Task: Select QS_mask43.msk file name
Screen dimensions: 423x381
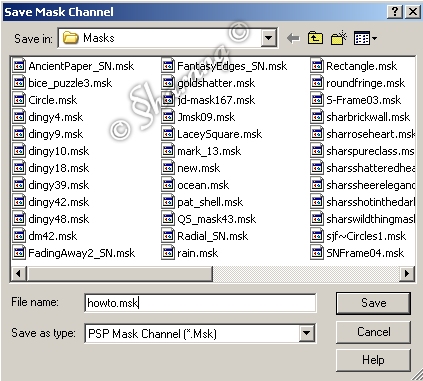Action: (x=217, y=219)
